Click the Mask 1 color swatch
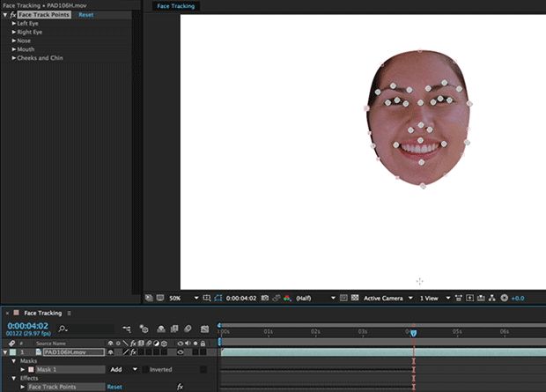Screen dimensions: 546x392 (x=31, y=369)
